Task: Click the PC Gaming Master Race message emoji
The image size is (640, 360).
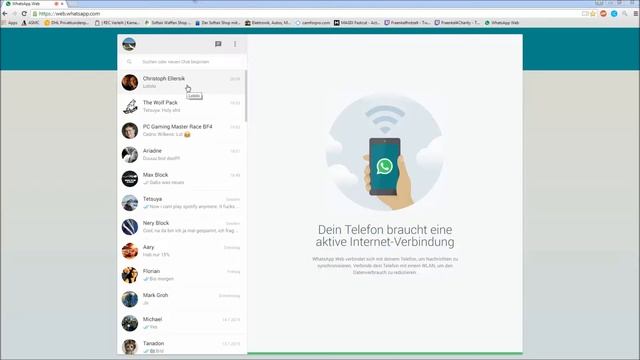Action: pos(187,134)
